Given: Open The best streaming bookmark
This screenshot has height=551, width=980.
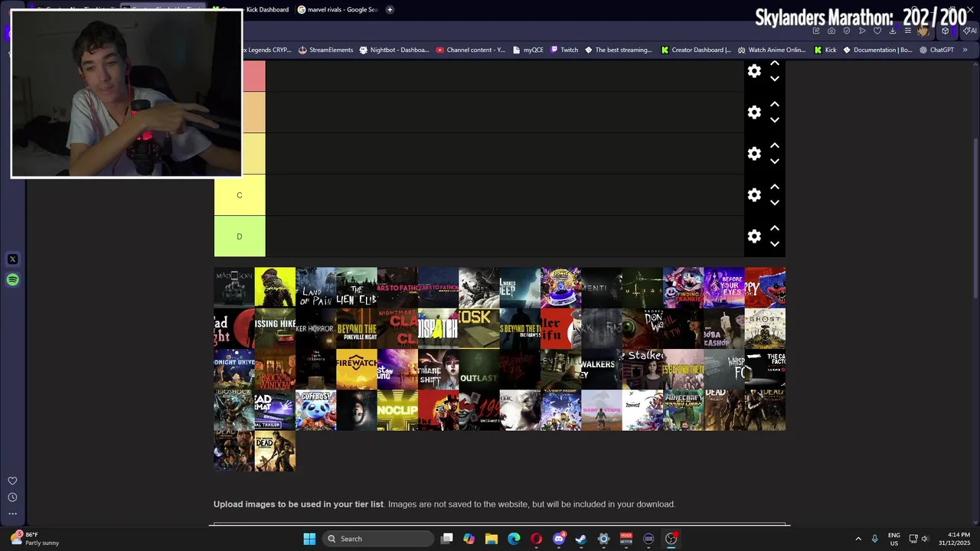Looking at the screenshot, I should coord(618,50).
